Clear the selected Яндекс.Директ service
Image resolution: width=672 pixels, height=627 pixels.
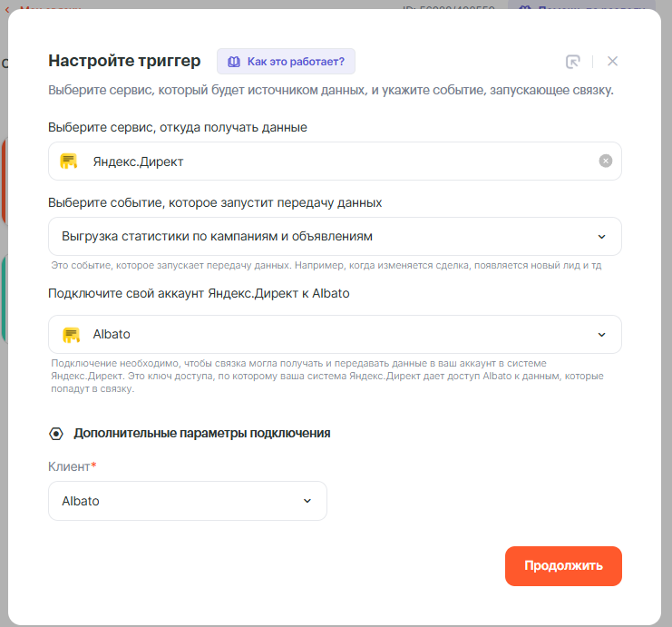(605, 161)
